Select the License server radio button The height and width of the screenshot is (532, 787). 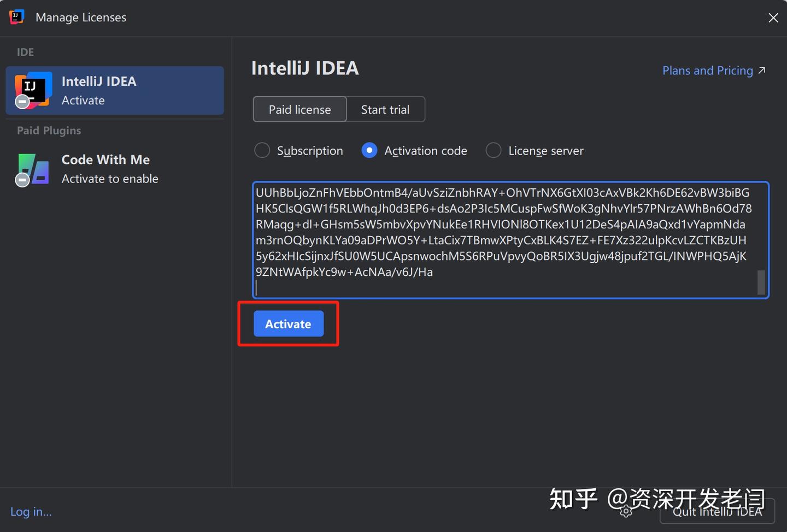click(494, 150)
